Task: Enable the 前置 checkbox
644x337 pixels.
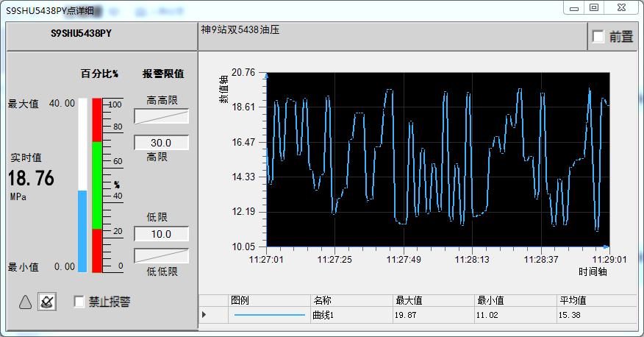Action: tap(598, 37)
